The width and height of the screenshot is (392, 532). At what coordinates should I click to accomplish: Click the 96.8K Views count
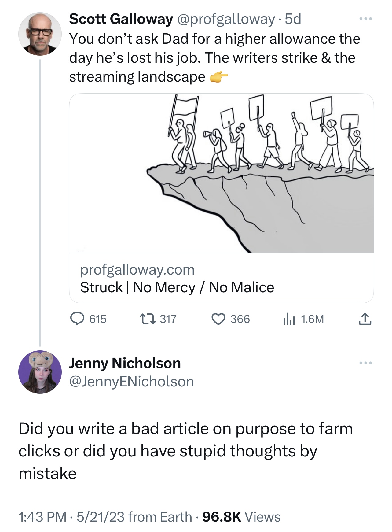241,517
